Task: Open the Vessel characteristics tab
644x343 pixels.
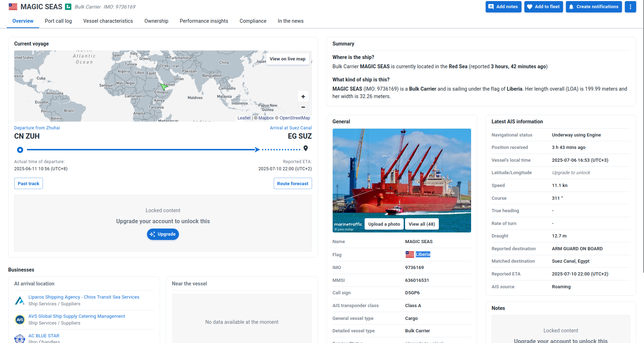Action: click(x=108, y=21)
